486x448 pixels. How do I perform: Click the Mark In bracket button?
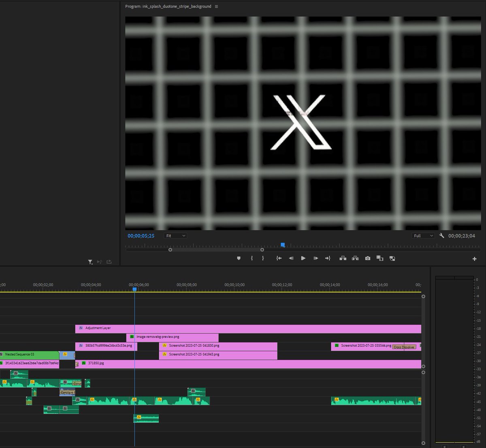click(x=252, y=258)
